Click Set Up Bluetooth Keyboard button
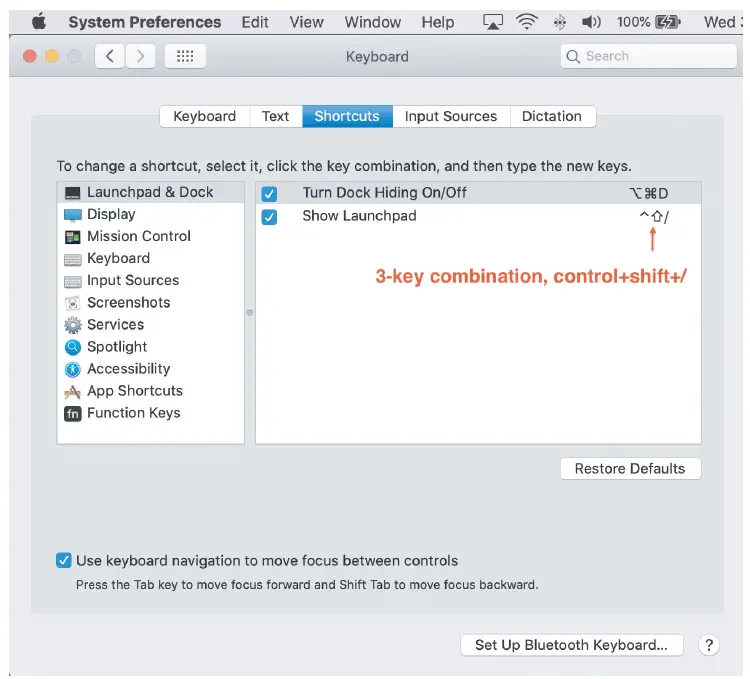 click(x=571, y=645)
